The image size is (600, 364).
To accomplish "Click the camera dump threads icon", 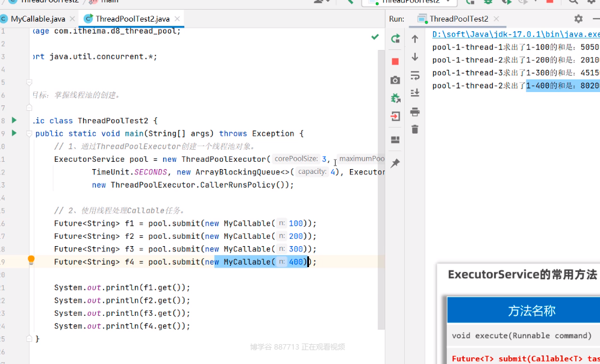I will (x=395, y=80).
